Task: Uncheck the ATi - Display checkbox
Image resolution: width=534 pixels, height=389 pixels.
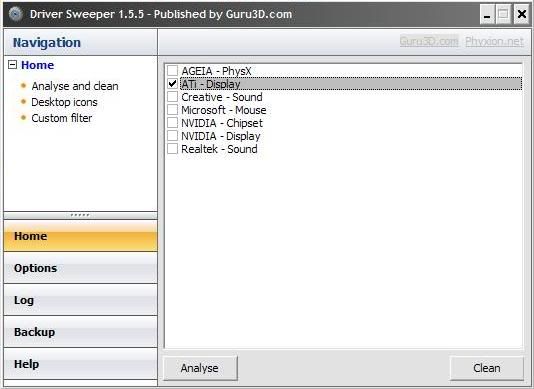Action: tap(172, 83)
